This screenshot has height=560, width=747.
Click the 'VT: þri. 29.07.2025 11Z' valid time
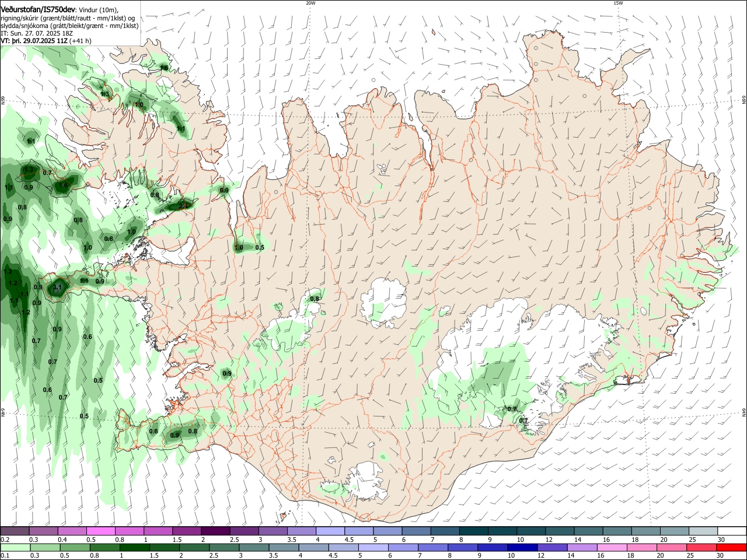34,41
